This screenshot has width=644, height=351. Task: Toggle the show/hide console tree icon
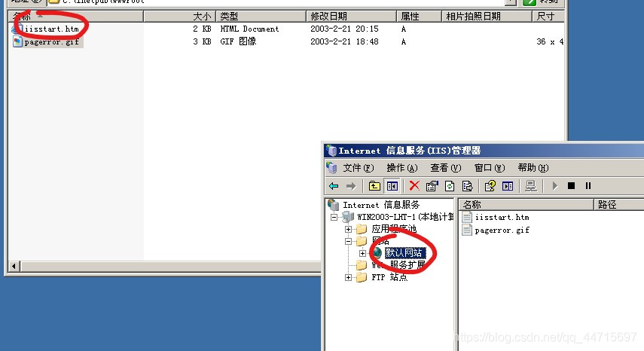pos(392,186)
